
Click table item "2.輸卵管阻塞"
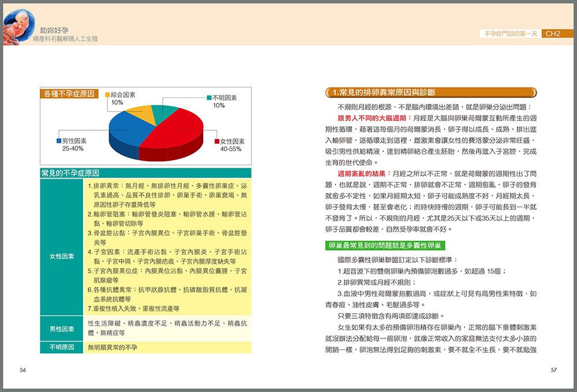167,219
